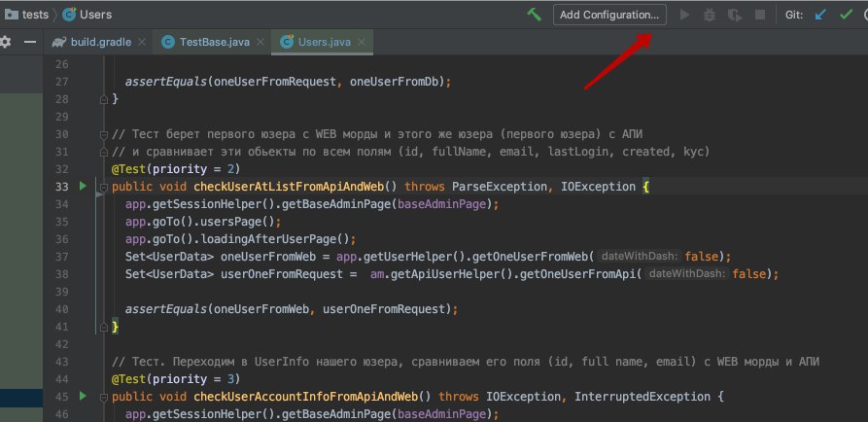Screen dimensions: 868x422
Task: Open project panel settings gear icon
Action: point(5,42)
